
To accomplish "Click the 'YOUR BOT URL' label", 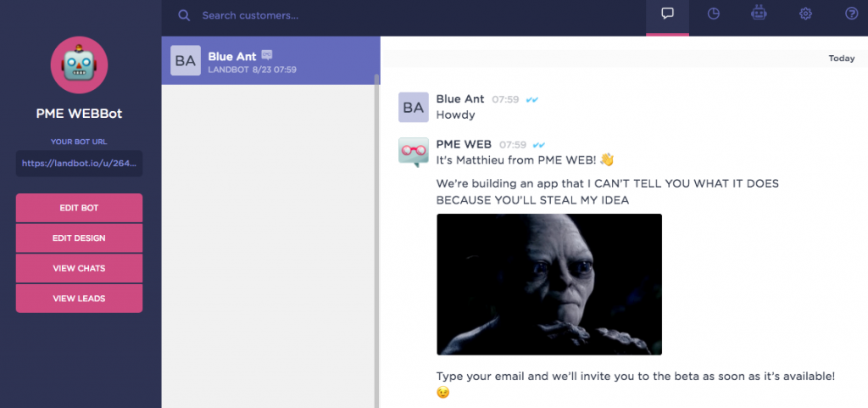I will pyautogui.click(x=79, y=142).
